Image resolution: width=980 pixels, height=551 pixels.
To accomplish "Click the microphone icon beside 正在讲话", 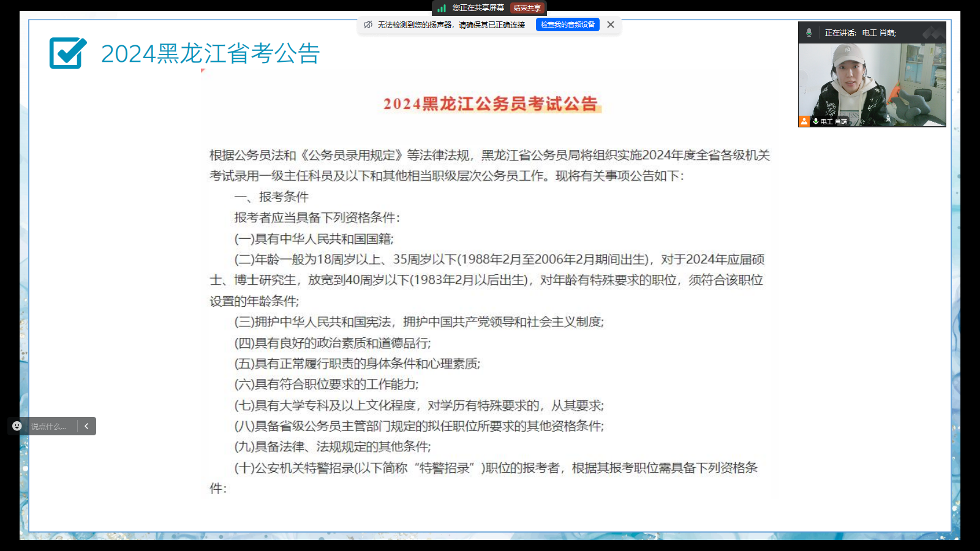I will tap(809, 32).
